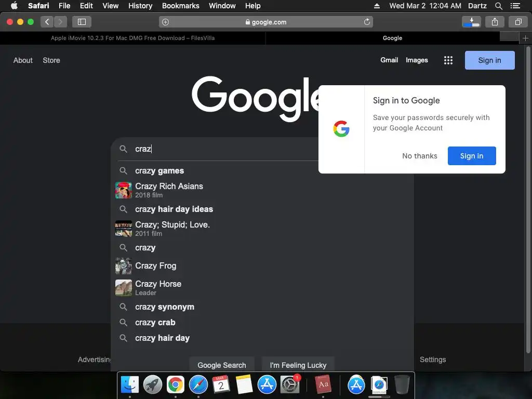Screen dimensions: 532x399
Task: Click Sign in at page top right
Action: click(x=489, y=60)
